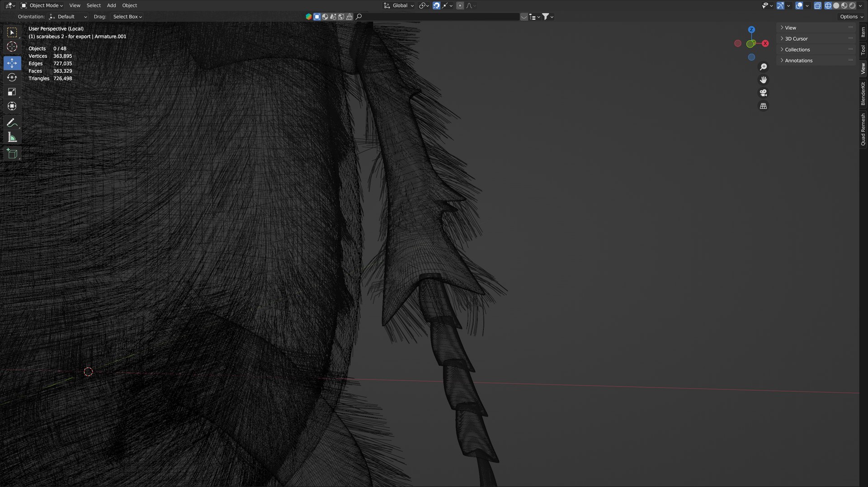Expand the Annotations panel

point(816,61)
